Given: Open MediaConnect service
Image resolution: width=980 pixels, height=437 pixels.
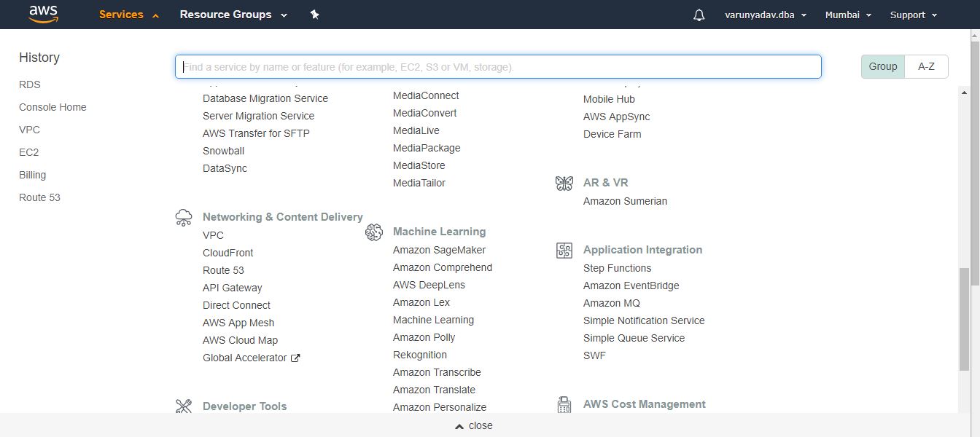Looking at the screenshot, I should point(426,95).
